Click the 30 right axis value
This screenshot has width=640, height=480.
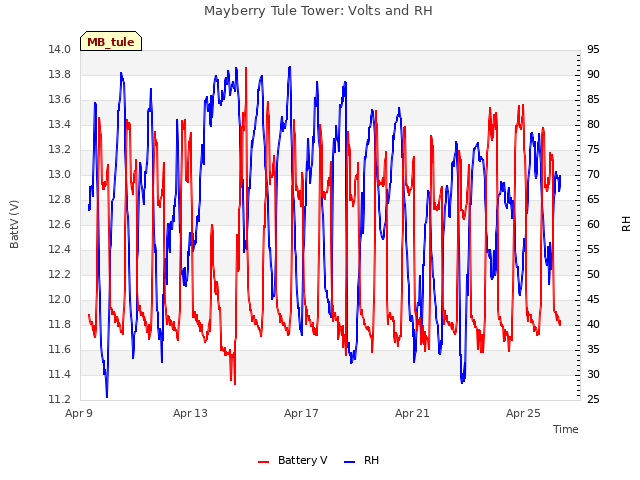pos(593,374)
